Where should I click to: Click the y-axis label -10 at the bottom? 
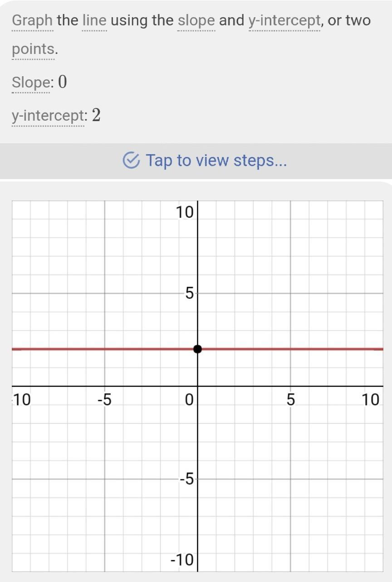point(182,560)
